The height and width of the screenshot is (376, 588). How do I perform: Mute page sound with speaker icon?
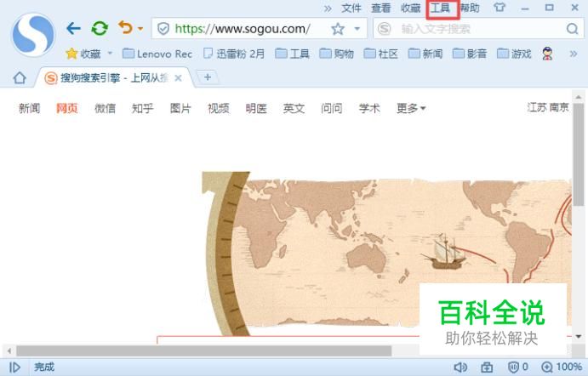pos(460,367)
